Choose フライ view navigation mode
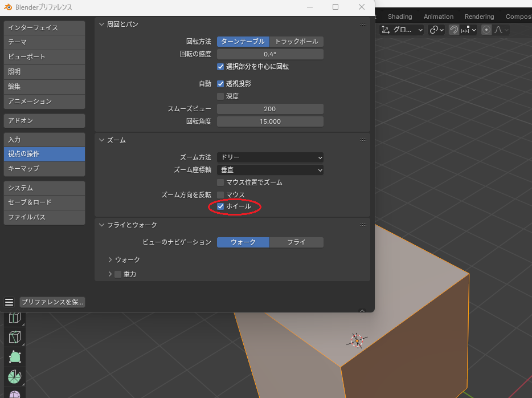532x398 pixels. (x=296, y=242)
